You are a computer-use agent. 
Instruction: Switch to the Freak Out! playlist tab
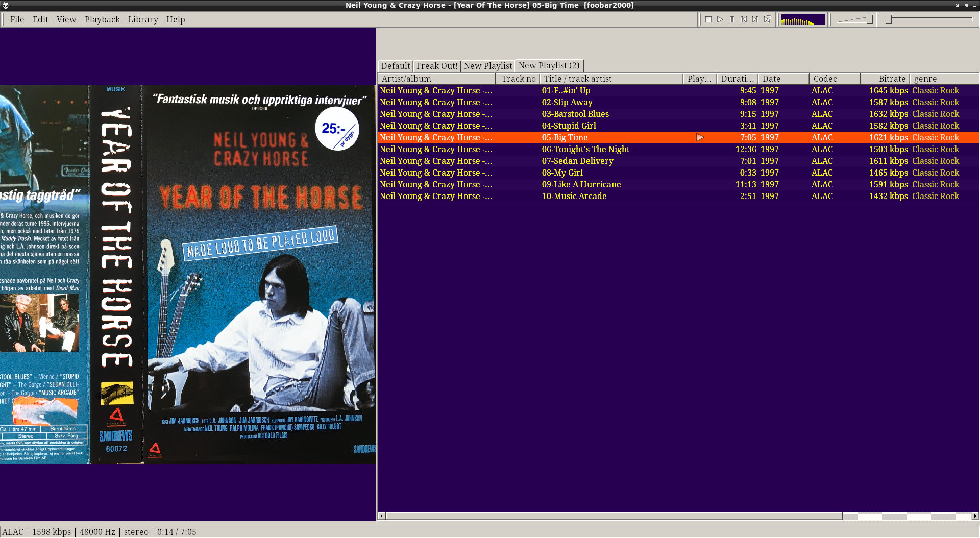click(x=437, y=66)
